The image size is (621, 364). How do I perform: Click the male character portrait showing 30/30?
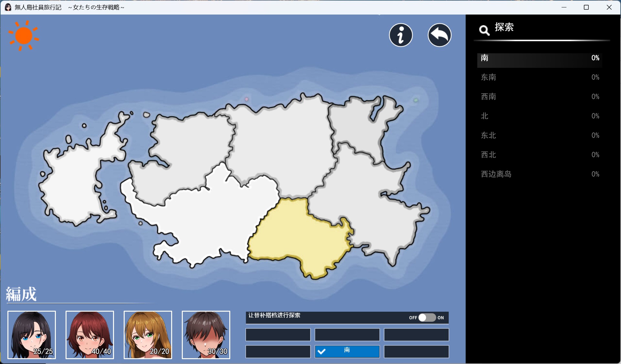206,335
